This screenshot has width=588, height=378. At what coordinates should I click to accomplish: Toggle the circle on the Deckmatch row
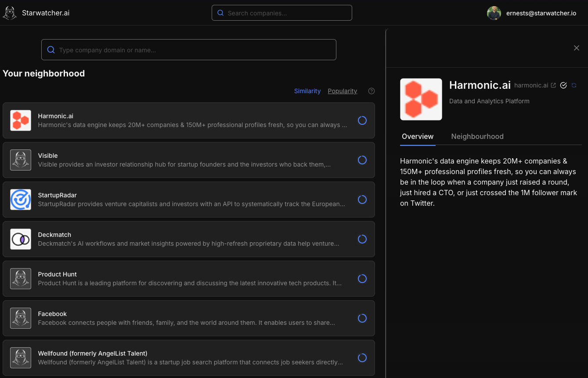(362, 239)
